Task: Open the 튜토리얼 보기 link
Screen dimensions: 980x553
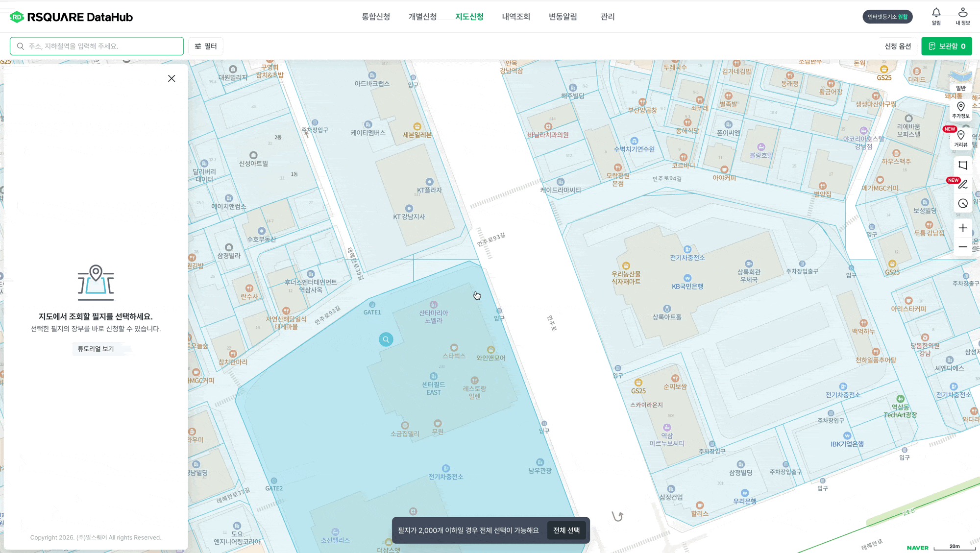Action: pos(96,349)
